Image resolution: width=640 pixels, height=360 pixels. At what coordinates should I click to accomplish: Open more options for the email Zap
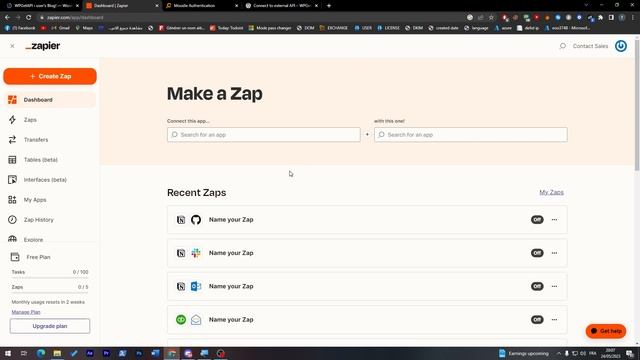pos(554,320)
